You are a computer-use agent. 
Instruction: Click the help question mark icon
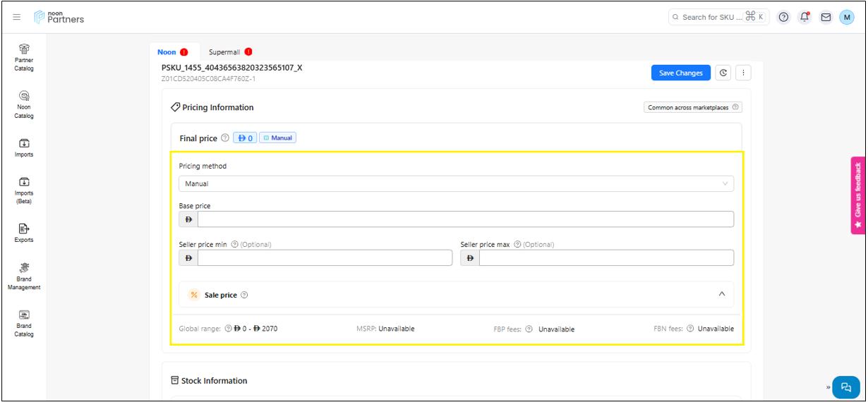pyautogui.click(x=783, y=18)
